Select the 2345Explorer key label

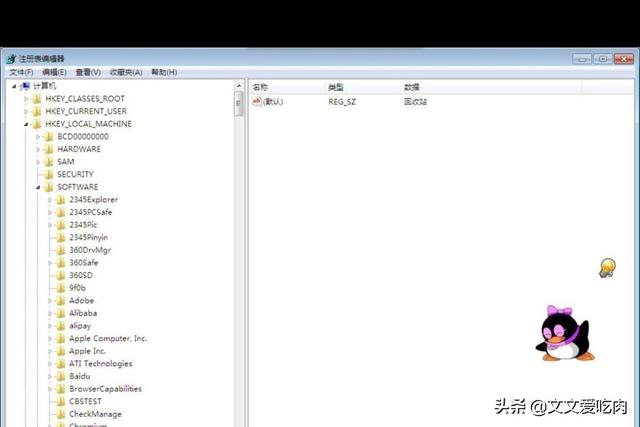click(x=93, y=200)
